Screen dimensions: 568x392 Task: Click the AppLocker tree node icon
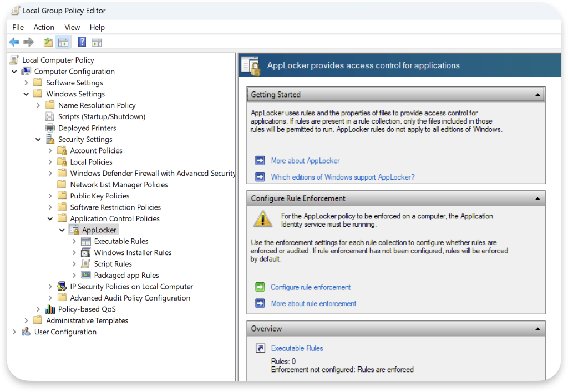click(x=74, y=230)
